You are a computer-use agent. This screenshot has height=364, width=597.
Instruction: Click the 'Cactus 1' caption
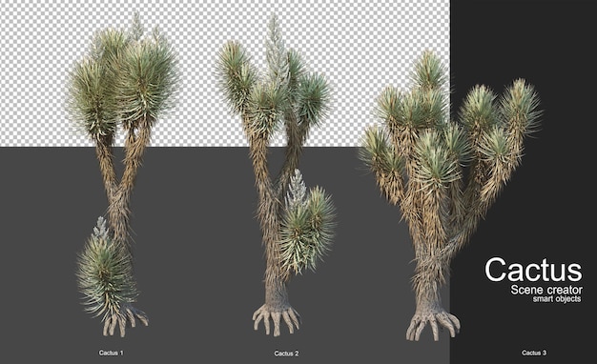click(112, 353)
